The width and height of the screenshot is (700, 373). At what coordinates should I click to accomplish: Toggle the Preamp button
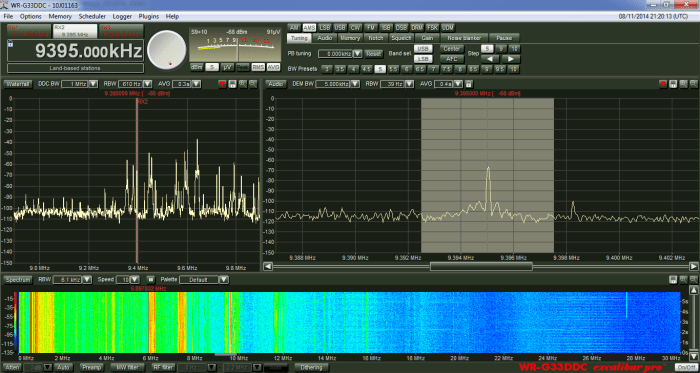92,368
